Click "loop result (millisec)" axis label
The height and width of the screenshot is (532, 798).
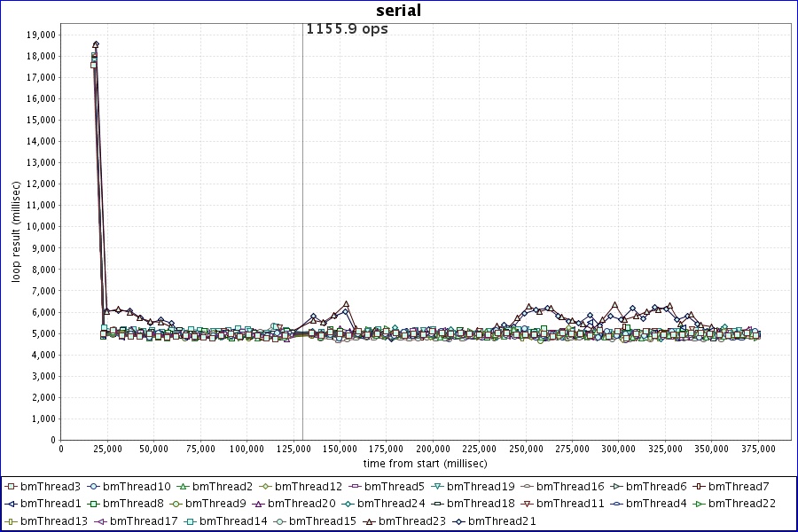pos(16,232)
